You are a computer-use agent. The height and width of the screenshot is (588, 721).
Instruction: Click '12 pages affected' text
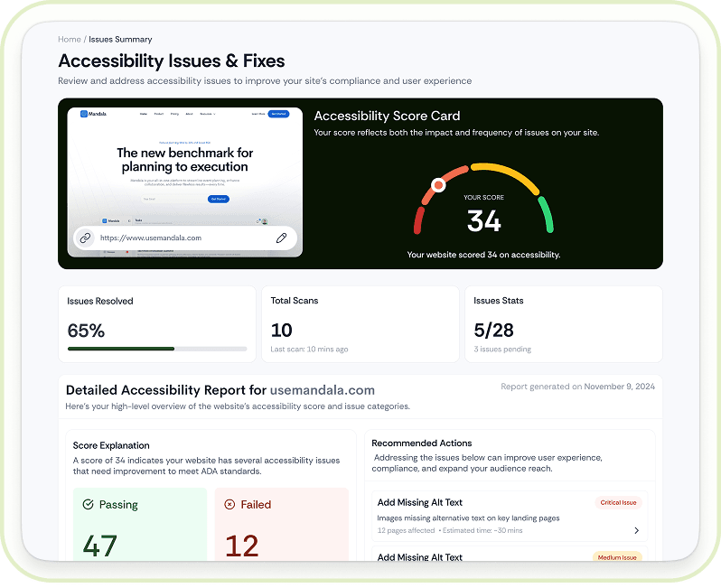(406, 530)
